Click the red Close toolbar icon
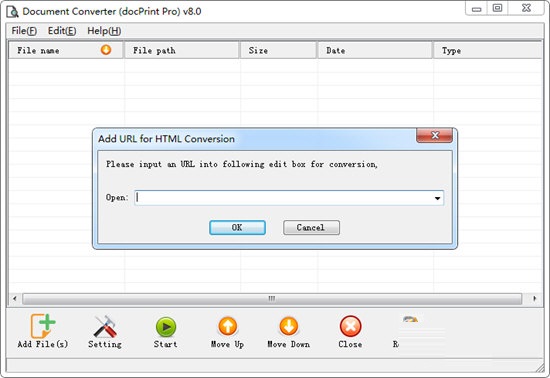Viewport: 550px width, 378px height. pos(350,326)
